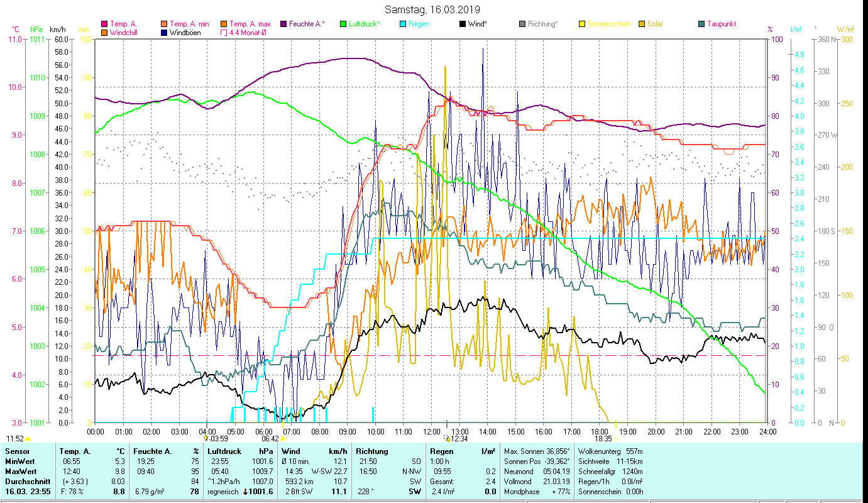This screenshot has height=503, width=868.
Task: Click the sunset sun icon at 18:35
Action: point(616,439)
